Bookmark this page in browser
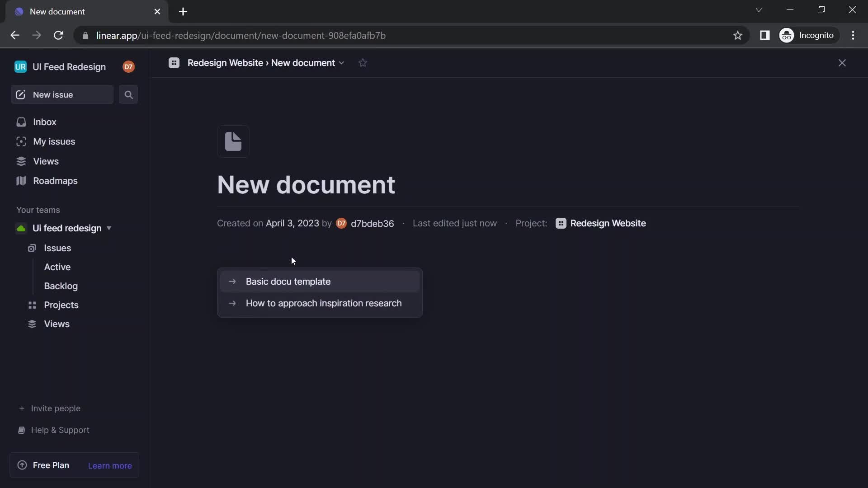Image resolution: width=868 pixels, height=488 pixels. click(738, 35)
